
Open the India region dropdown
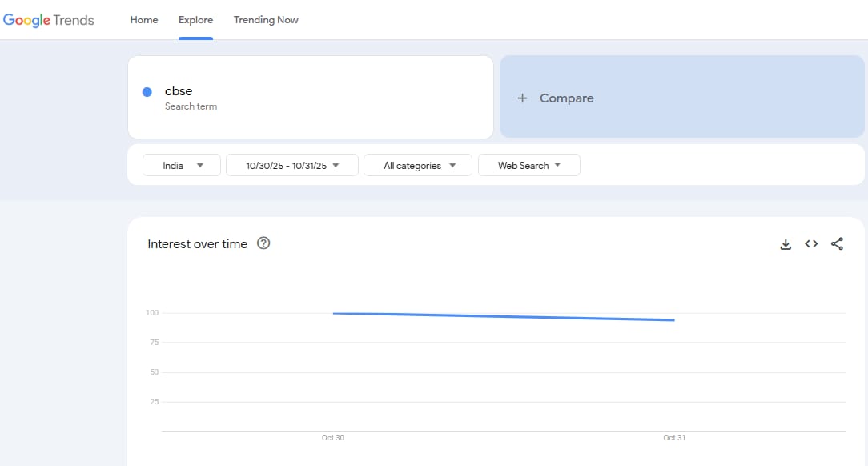pos(182,165)
